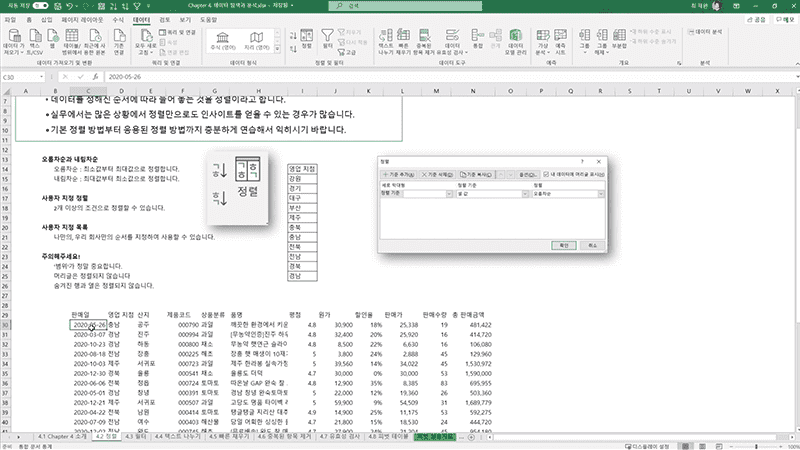Click Delete Level (기준 삭제) in Sort dialog
800x450 pixels.
pyautogui.click(x=437, y=174)
